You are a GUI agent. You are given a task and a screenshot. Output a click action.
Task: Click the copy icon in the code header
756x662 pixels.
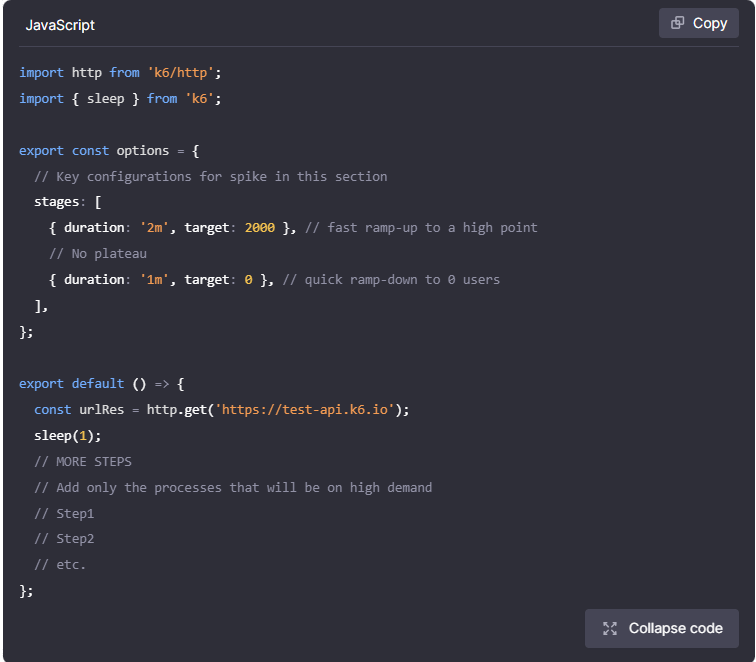click(x=678, y=23)
